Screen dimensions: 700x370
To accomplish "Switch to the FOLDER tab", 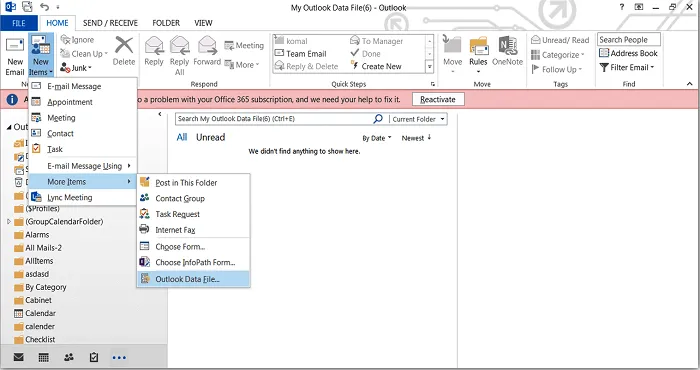I will pos(166,23).
